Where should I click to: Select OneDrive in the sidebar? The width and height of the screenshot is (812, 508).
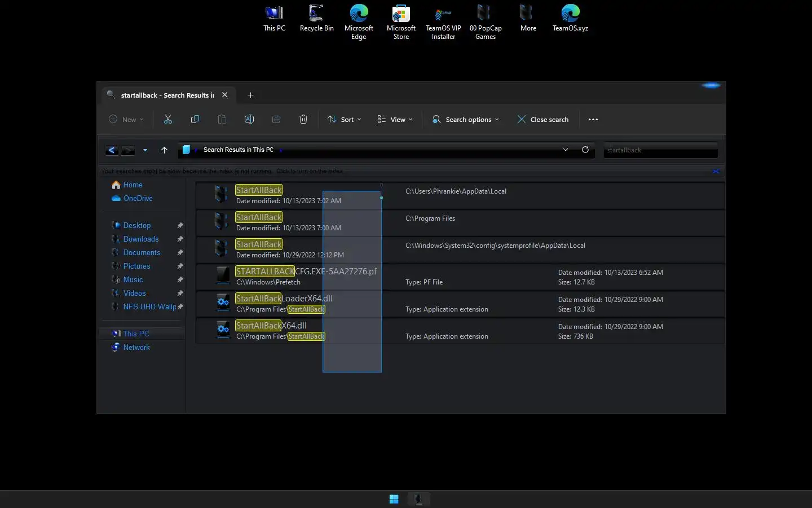pyautogui.click(x=138, y=198)
